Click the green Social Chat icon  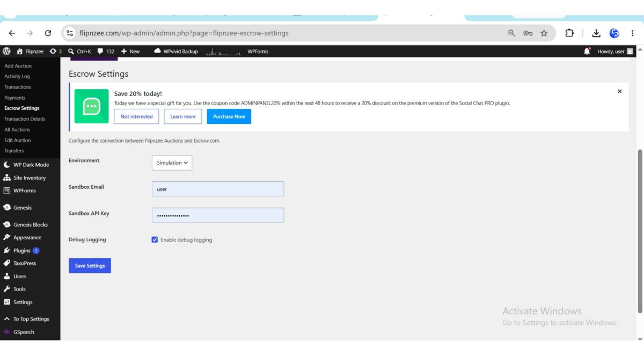(x=91, y=106)
